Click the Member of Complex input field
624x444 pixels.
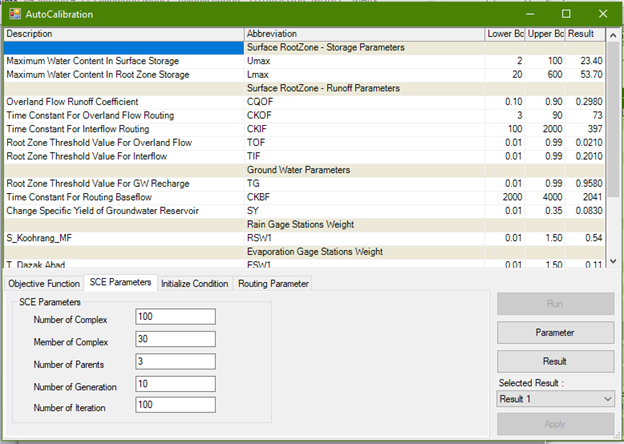[x=176, y=340]
